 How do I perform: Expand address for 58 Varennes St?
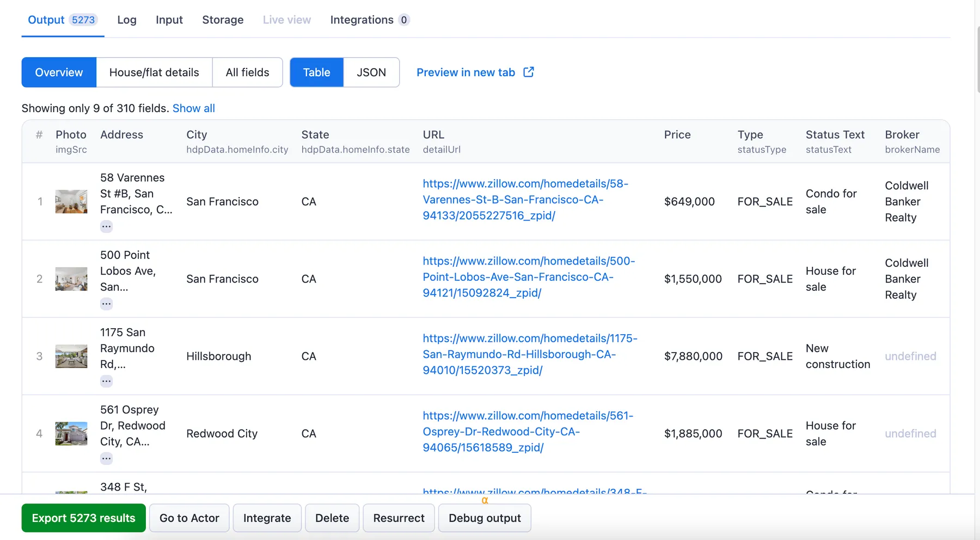106,226
